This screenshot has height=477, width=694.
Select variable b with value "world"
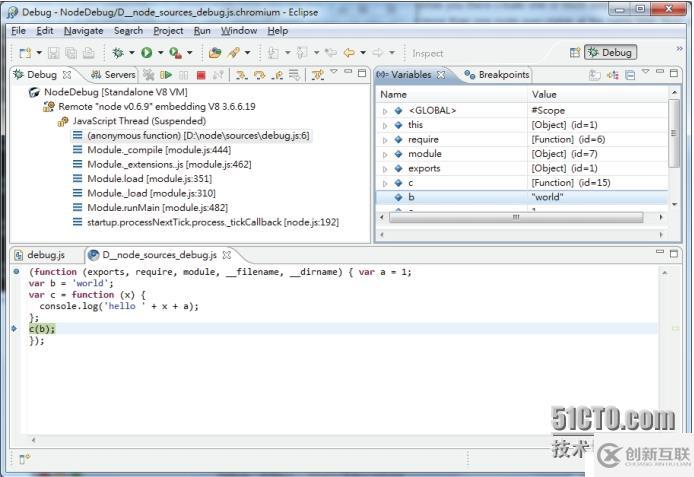click(521, 197)
